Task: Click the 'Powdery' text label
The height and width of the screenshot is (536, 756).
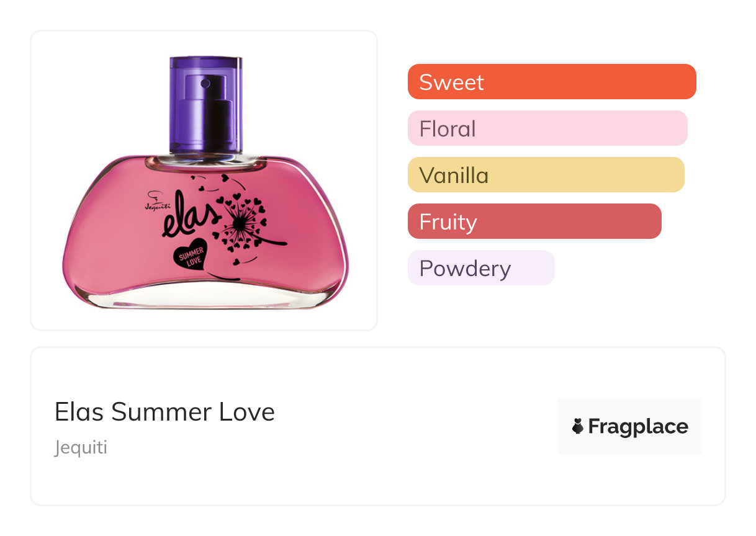Action: point(465,268)
